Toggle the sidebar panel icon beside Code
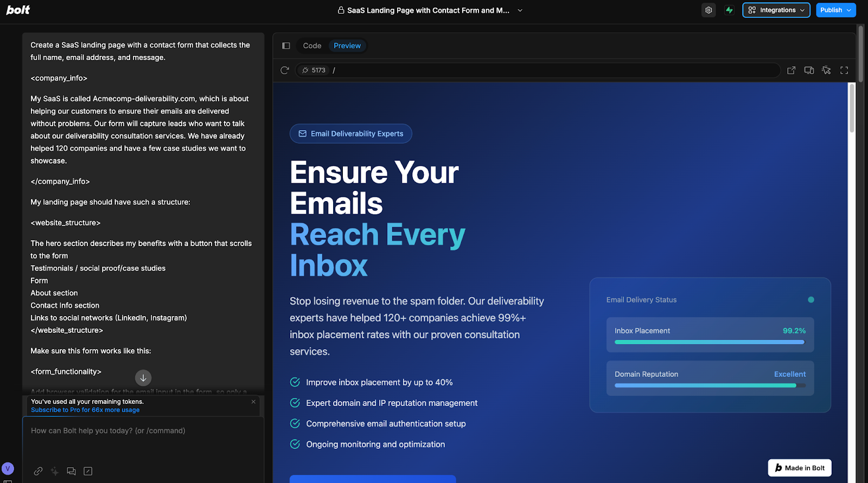868x483 pixels. tap(286, 46)
